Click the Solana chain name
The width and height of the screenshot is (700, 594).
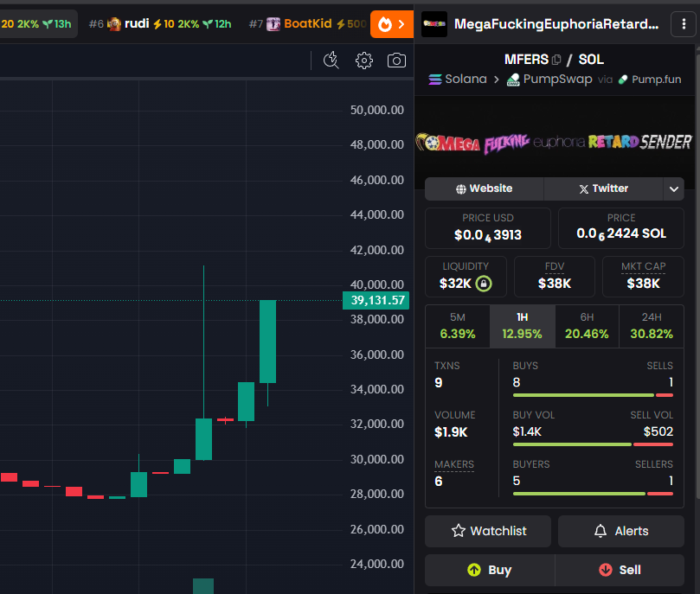[466, 80]
